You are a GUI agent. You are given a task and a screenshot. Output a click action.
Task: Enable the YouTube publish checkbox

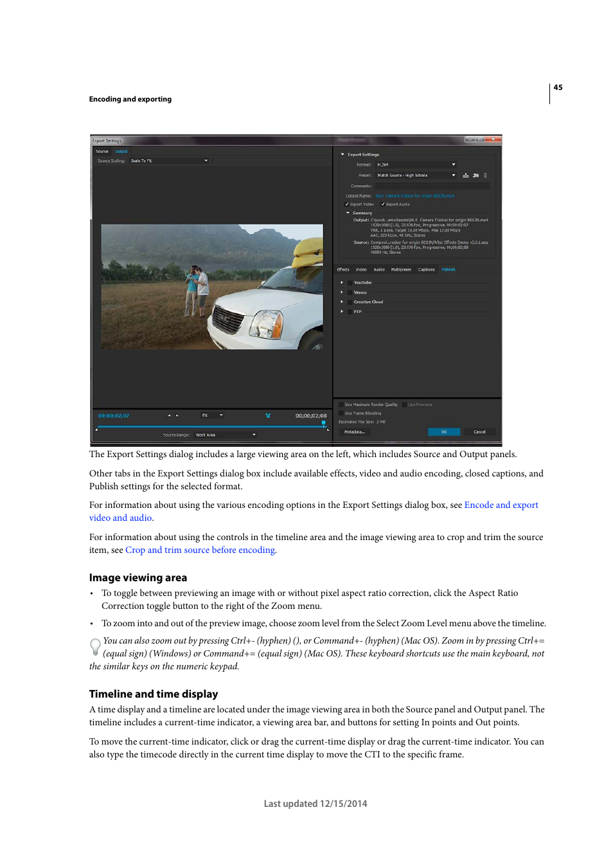click(x=350, y=282)
